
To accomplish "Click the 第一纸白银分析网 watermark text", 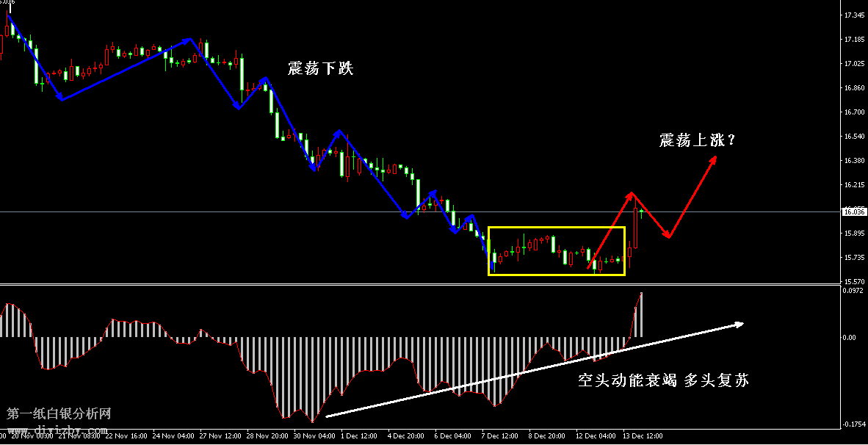I will (x=59, y=414).
